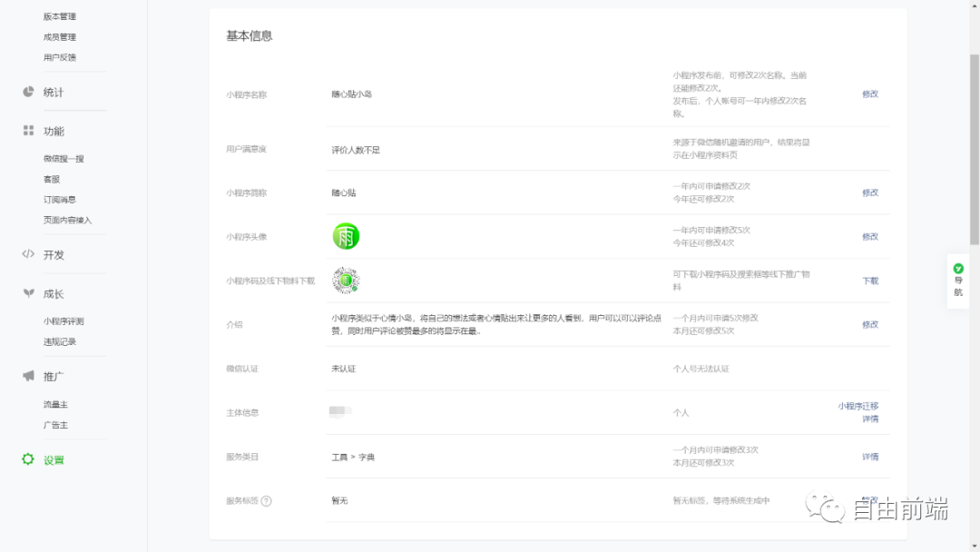Click 下载 to download the mini program code
Screen dimensions: 980x552
point(869,281)
